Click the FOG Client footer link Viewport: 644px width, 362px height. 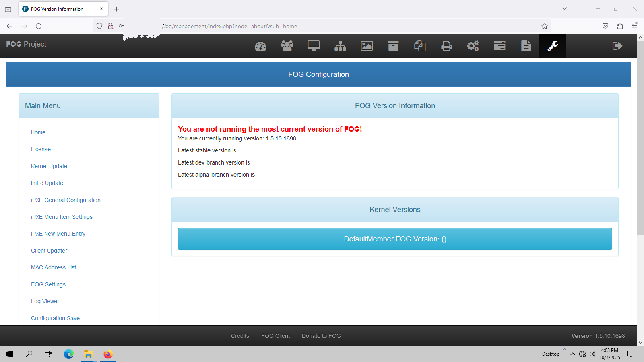275,336
